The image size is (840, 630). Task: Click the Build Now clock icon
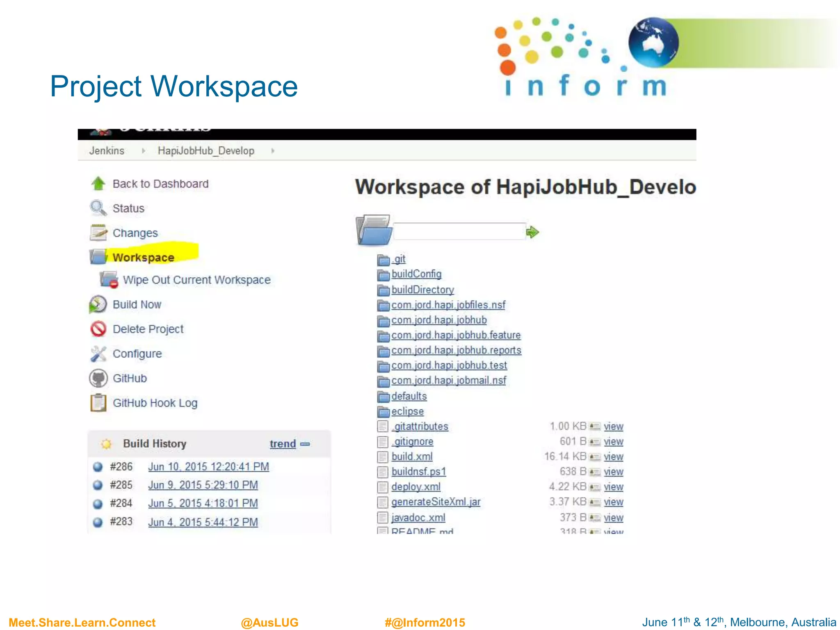tap(98, 304)
